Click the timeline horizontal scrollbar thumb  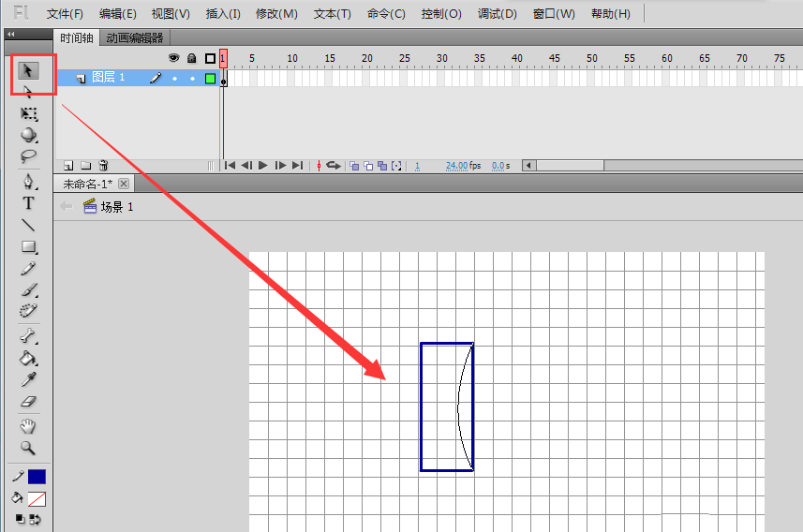pyautogui.click(x=570, y=166)
